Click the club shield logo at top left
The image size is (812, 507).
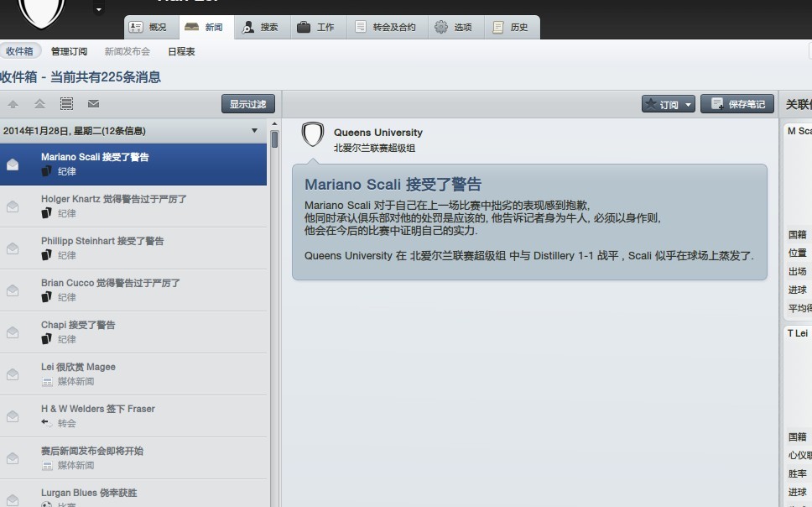click(41, 13)
